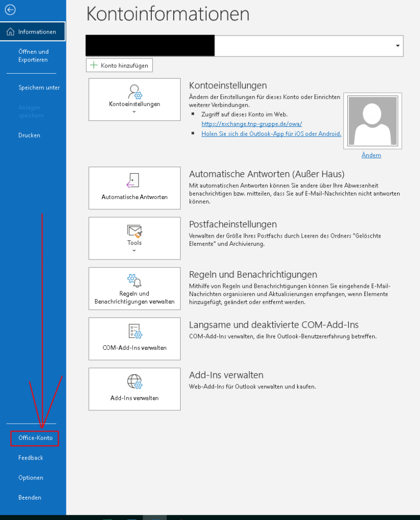Open the exchange OWA web link
The width and height of the screenshot is (420, 520).
pyautogui.click(x=251, y=124)
